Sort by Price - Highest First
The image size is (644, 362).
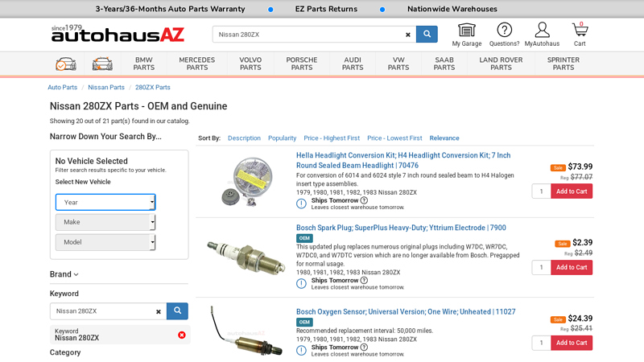(x=332, y=138)
